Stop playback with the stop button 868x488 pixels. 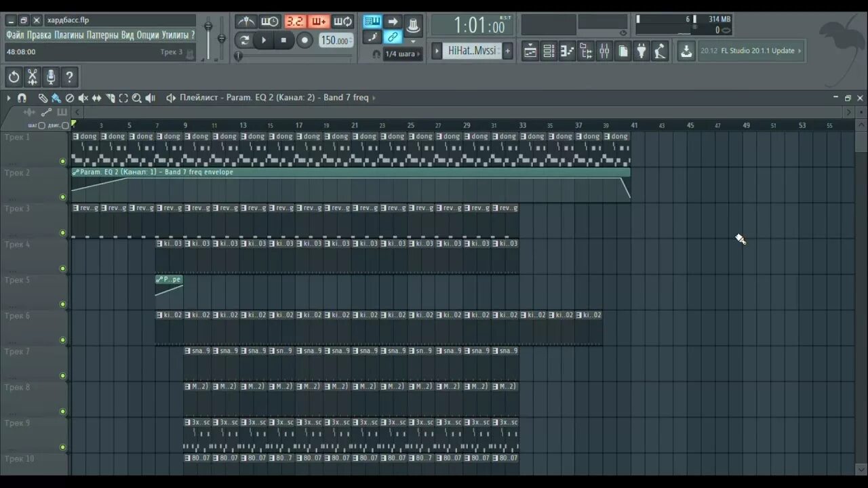tap(283, 40)
